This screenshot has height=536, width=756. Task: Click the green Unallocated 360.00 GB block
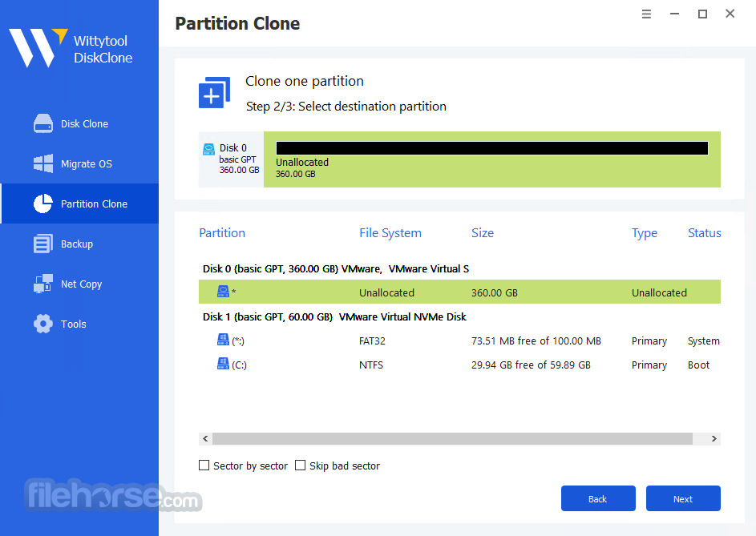(x=491, y=159)
